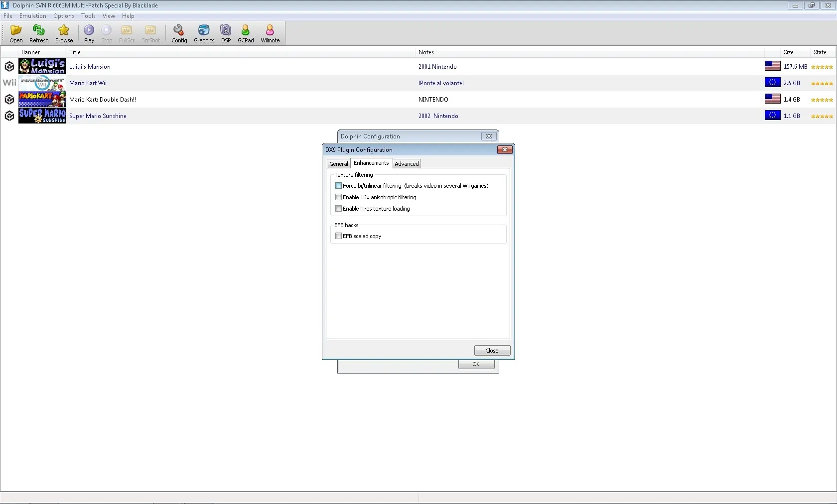The width and height of the screenshot is (837, 504).
Task: Sort list by Title column header
Action: coord(241,52)
